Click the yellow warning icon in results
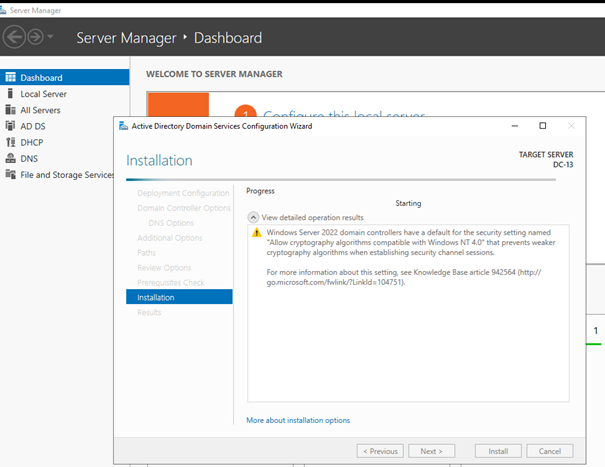This screenshot has width=605, height=467. tap(257, 233)
